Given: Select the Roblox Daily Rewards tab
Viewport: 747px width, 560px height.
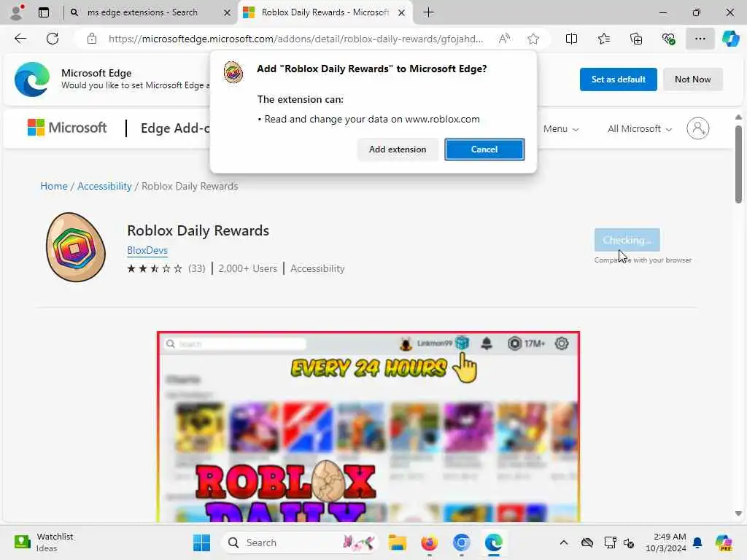Looking at the screenshot, I should (x=325, y=12).
